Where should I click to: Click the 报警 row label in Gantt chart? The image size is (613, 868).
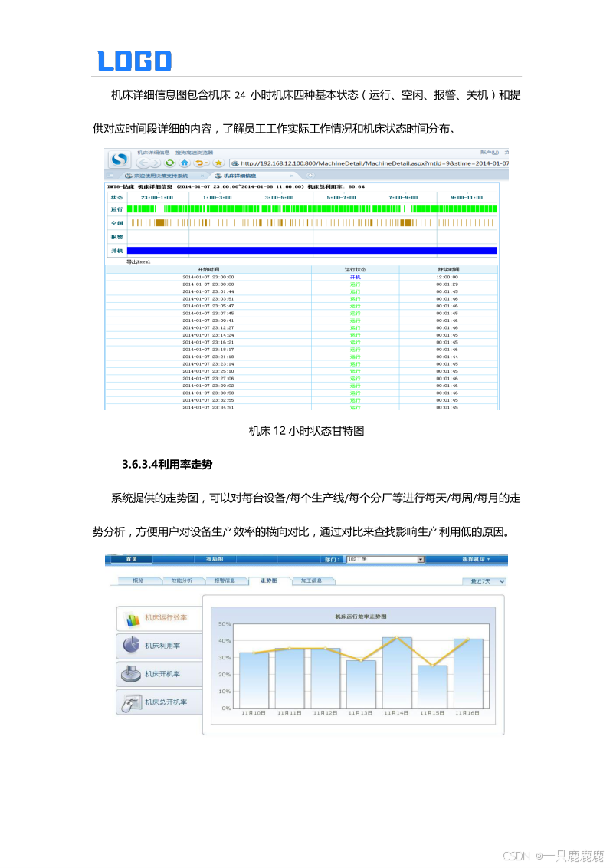coord(116,238)
